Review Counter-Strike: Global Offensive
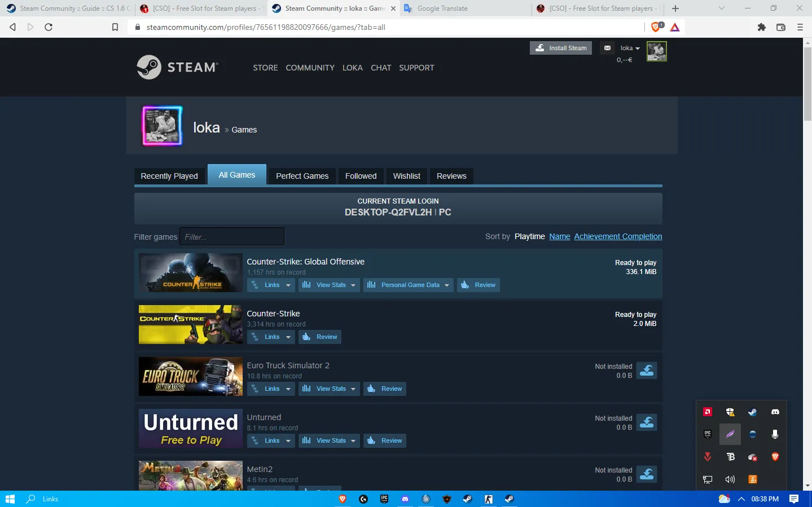Image resolution: width=812 pixels, height=507 pixels. [x=479, y=285]
